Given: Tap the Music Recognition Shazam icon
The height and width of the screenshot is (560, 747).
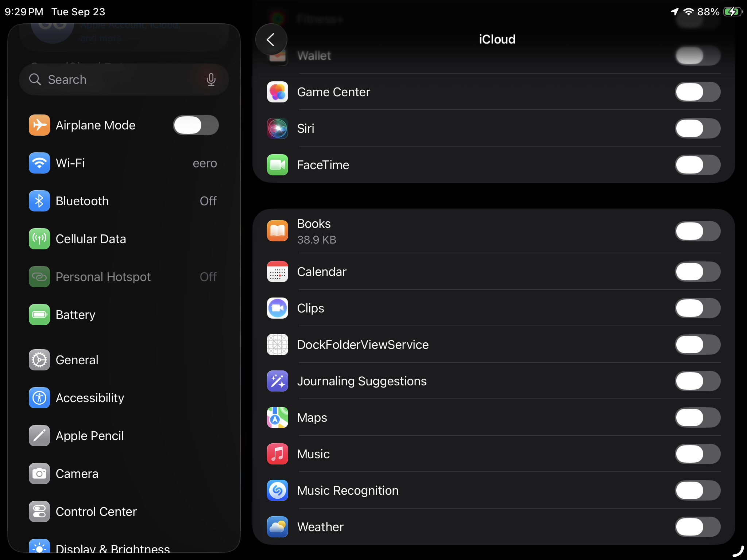Looking at the screenshot, I should tap(277, 490).
